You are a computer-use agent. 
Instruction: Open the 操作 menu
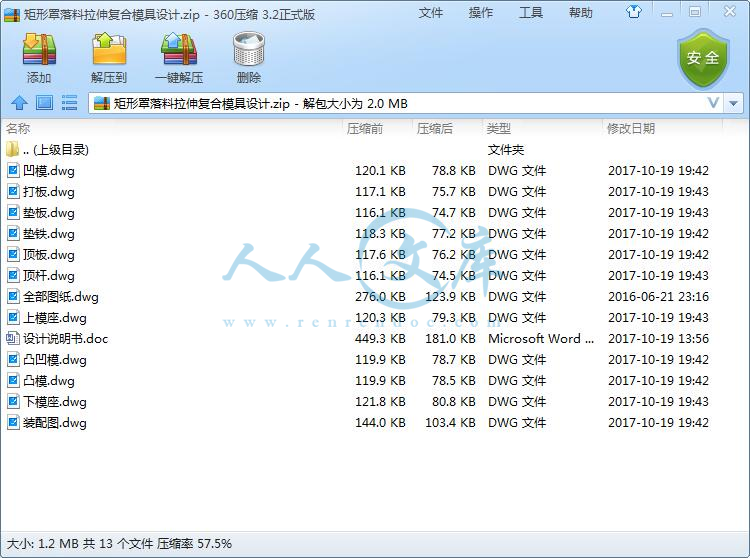pos(481,13)
